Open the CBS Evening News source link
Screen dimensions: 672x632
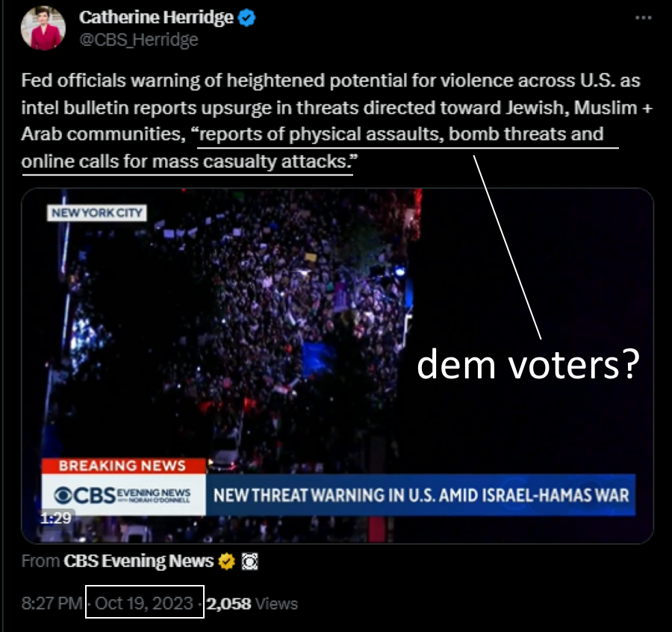click(138, 561)
